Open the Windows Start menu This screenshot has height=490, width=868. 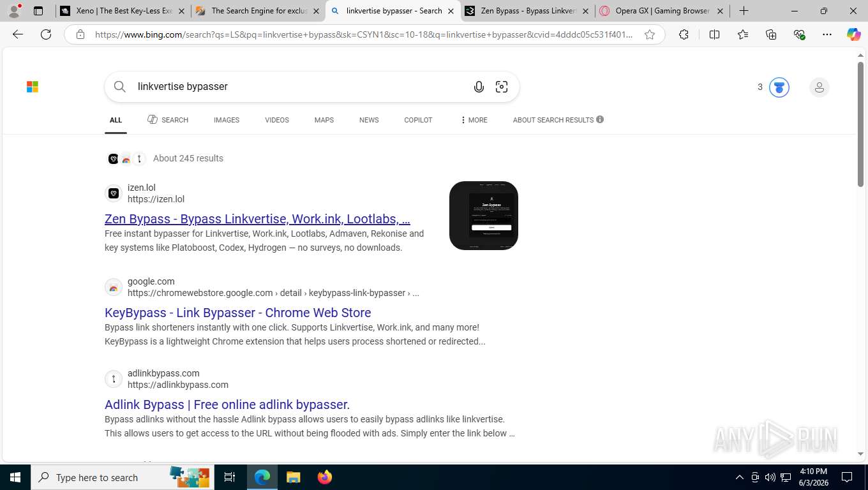[15, 477]
